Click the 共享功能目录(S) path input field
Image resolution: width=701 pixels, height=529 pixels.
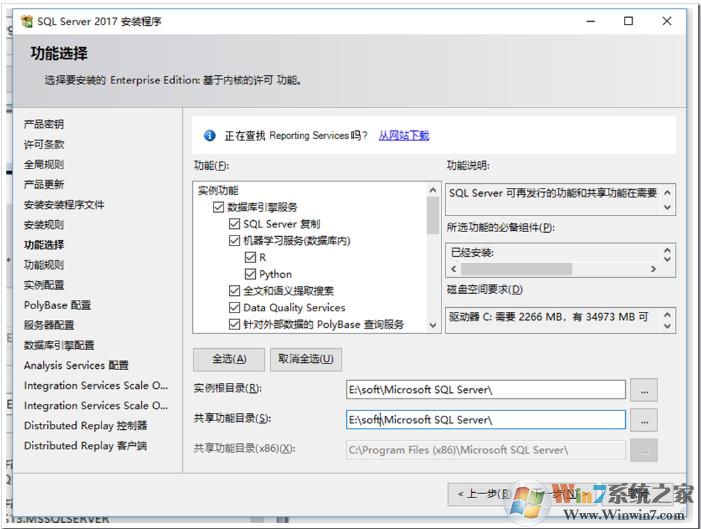[x=486, y=419]
